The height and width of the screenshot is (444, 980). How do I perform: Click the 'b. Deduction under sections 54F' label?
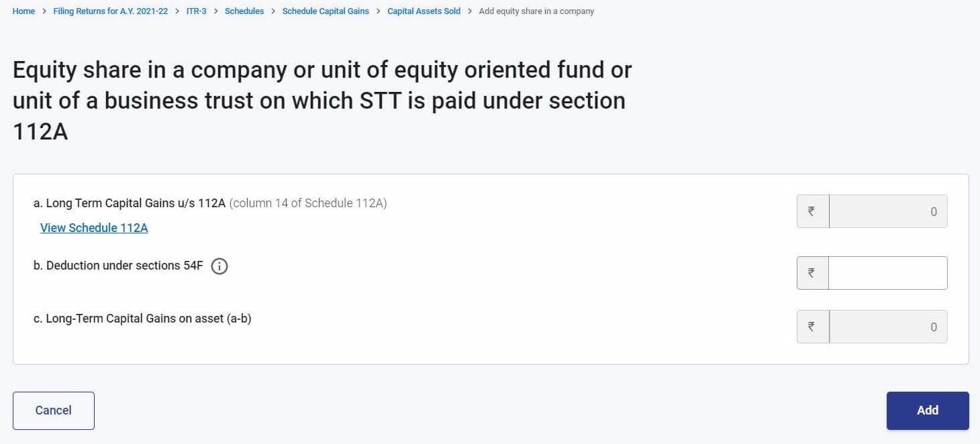tap(118, 266)
